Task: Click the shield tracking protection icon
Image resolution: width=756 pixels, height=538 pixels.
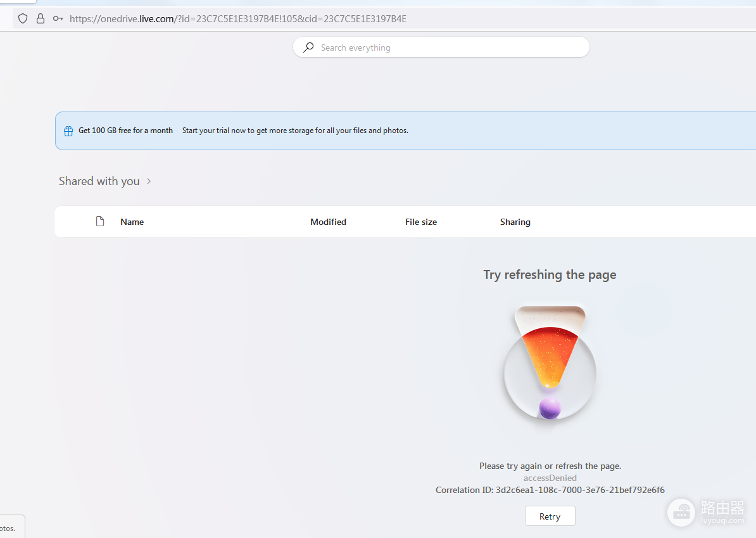Action: pos(23,19)
